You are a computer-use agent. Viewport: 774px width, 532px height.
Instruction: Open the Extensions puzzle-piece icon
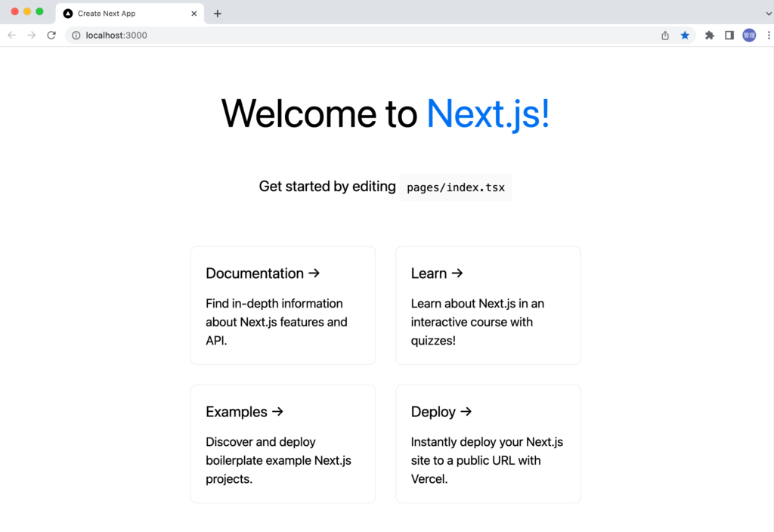pyautogui.click(x=710, y=35)
